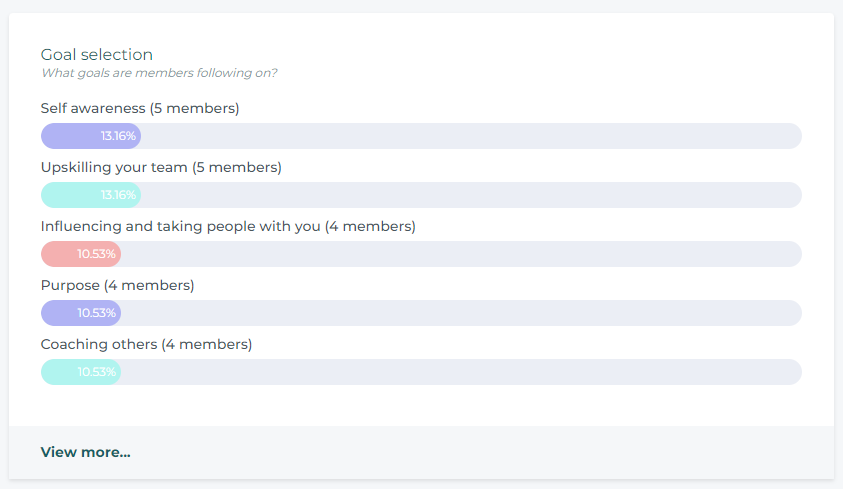Click 10.53% value on Influencing bar
Viewport: 843px width, 489px height.
click(96, 254)
